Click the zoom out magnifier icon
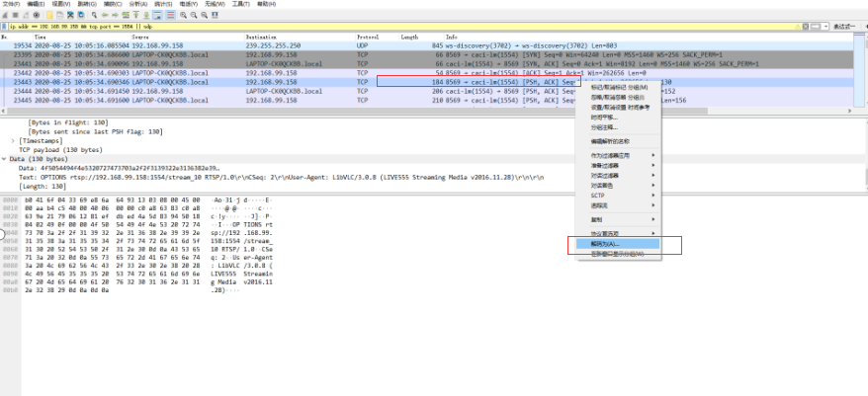868x396 pixels. click(194, 15)
